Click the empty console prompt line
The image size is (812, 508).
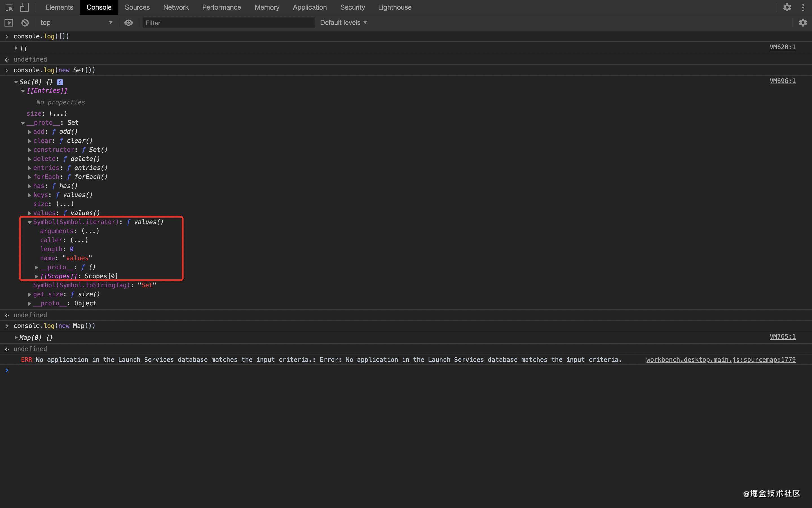coord(406,370)
